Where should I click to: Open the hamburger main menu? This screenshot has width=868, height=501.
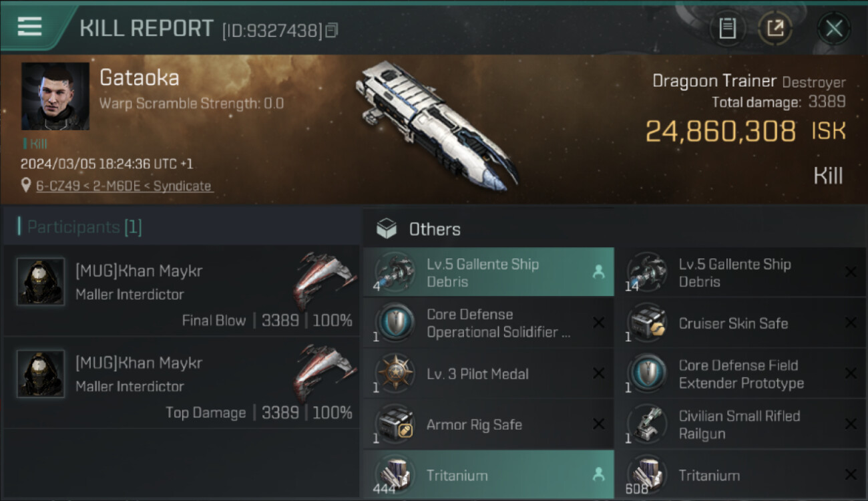pyautogui.click(x=29, y=27)
